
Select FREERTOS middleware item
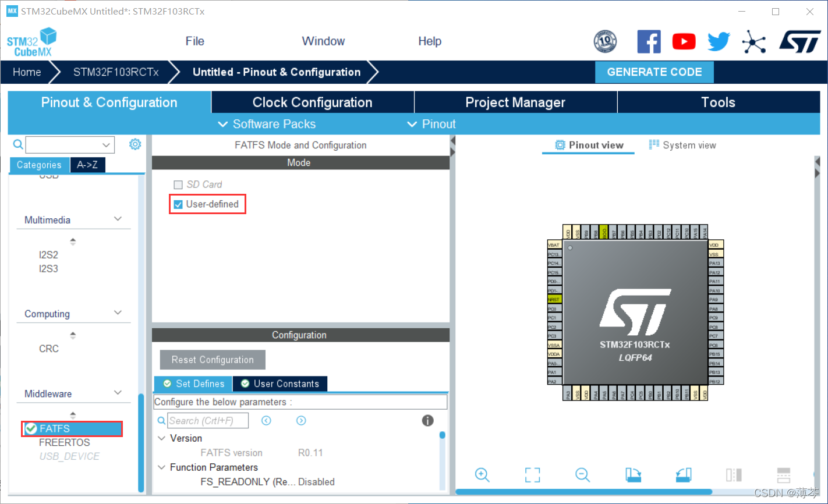click(x=65, y=442)
